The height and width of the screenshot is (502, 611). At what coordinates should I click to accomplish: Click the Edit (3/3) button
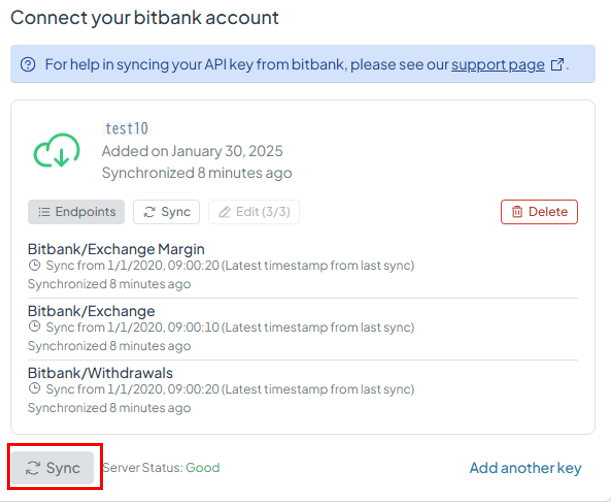(x=254, y=212)
